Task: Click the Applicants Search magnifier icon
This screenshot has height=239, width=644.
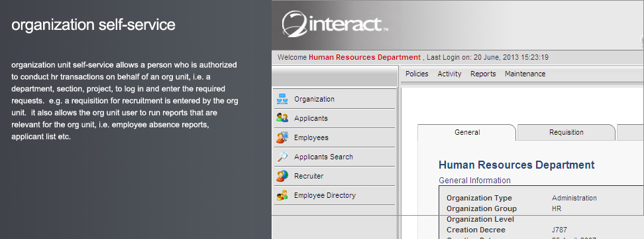Action: tap(282, 157)
